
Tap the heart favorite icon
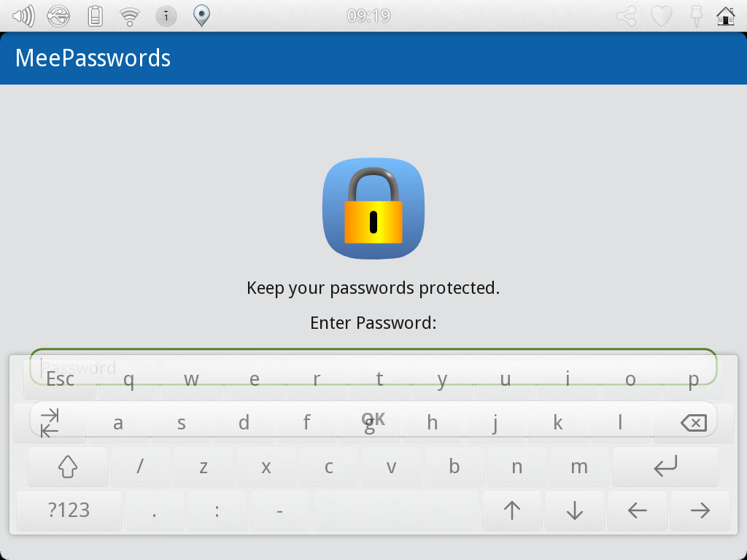pos(661,16)
